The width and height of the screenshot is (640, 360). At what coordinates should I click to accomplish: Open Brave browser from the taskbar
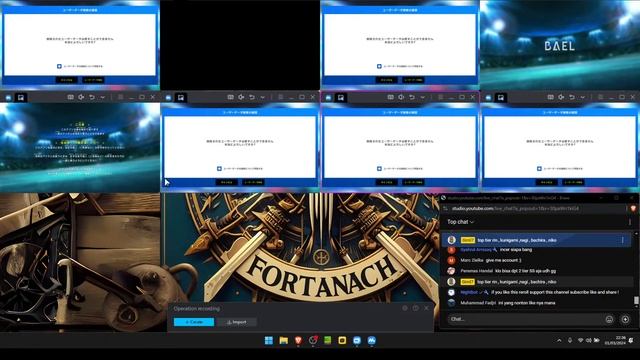pos(298,340)
